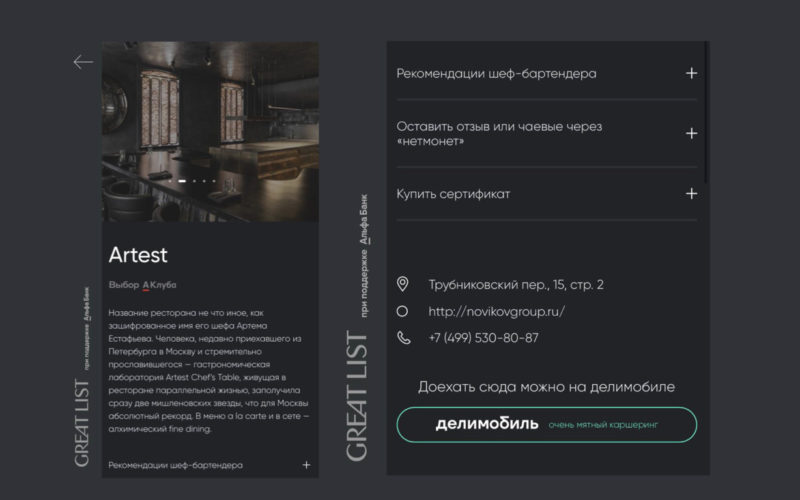Click the map pin location icon
The height and width of the screenshot is (500, 800).
pos(403,284)
